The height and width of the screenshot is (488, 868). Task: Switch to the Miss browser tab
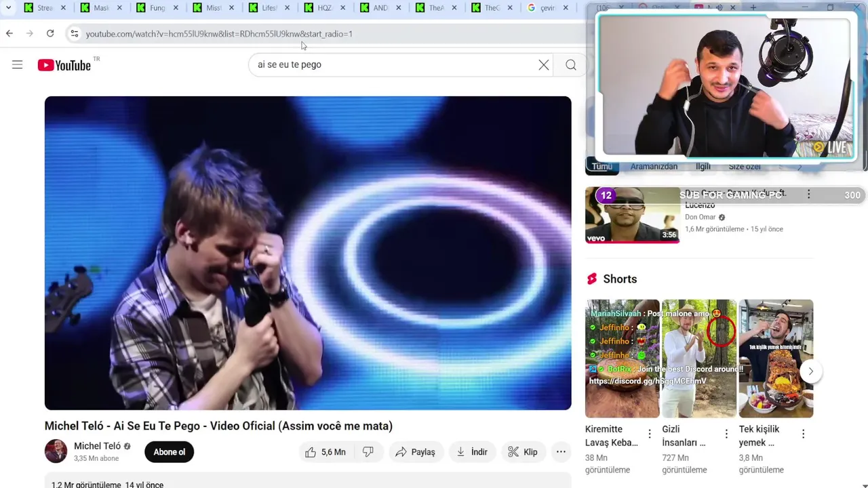click(214, 8)
